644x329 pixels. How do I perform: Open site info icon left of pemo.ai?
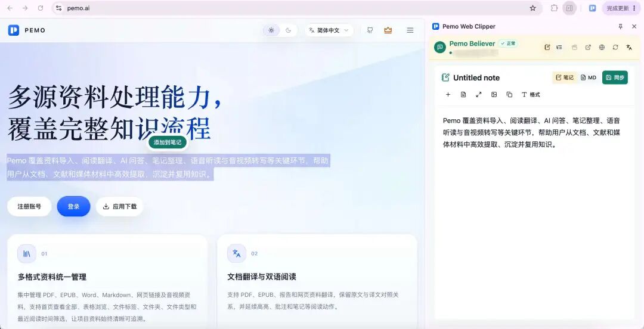(x=58, y=8)
